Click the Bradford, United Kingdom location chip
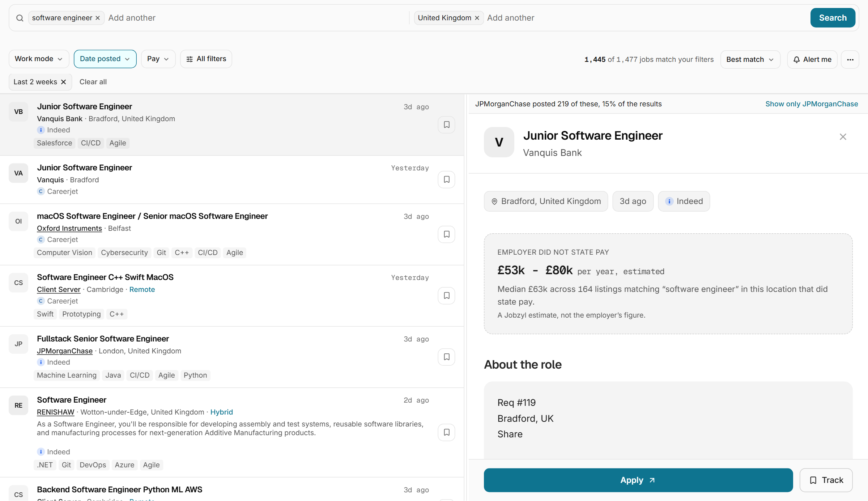868x501 pixels. pyautogui.click(x=546, y=201)
